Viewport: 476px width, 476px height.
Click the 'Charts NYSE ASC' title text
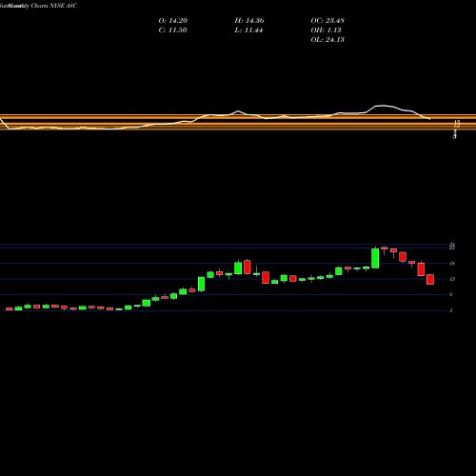tap(54, 6)
